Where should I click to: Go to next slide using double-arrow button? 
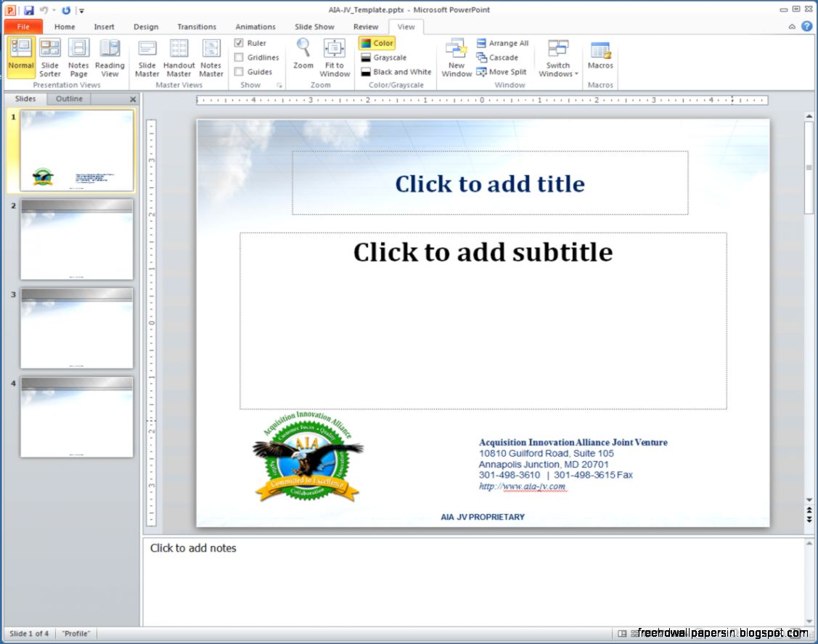809,518
